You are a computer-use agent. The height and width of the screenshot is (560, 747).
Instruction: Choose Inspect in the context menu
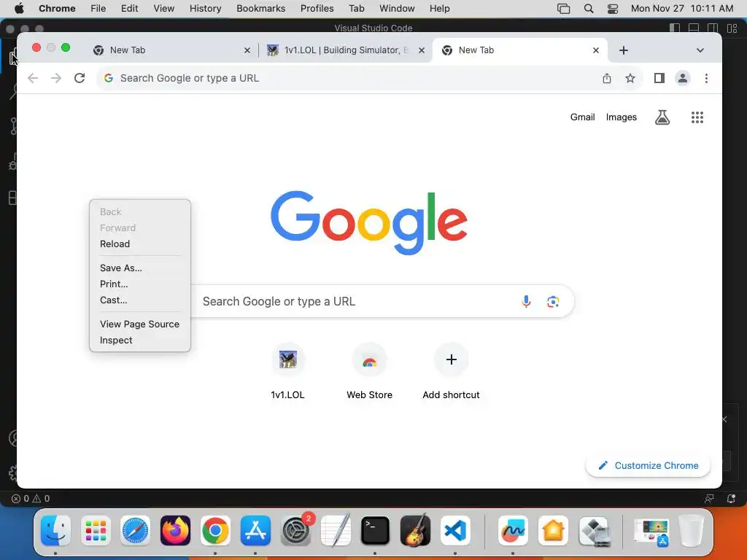(x=140, y=341)
